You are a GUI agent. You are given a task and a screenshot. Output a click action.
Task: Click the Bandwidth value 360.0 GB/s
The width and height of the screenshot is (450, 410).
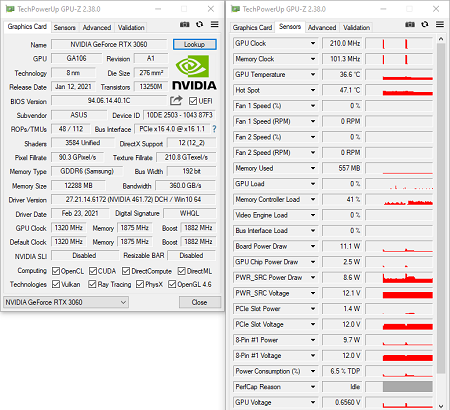point(186,186)
